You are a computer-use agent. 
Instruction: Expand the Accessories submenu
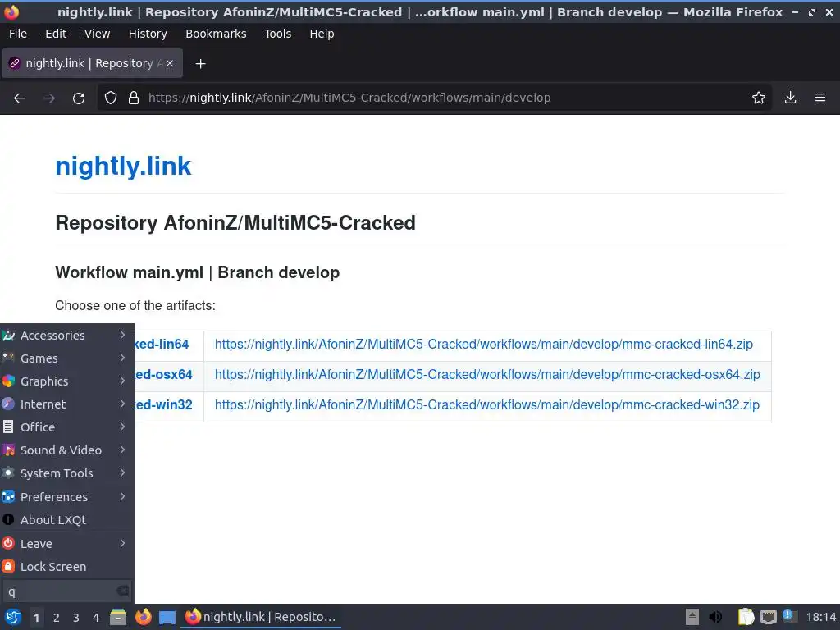click(x=66, y=336)
